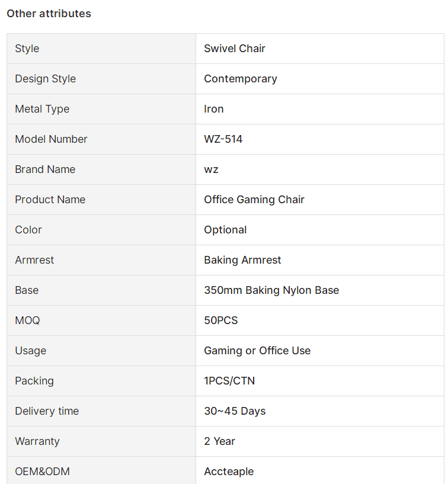Select the Office Gaming Chair value
The image size is (448, 484).
point(254,200)
